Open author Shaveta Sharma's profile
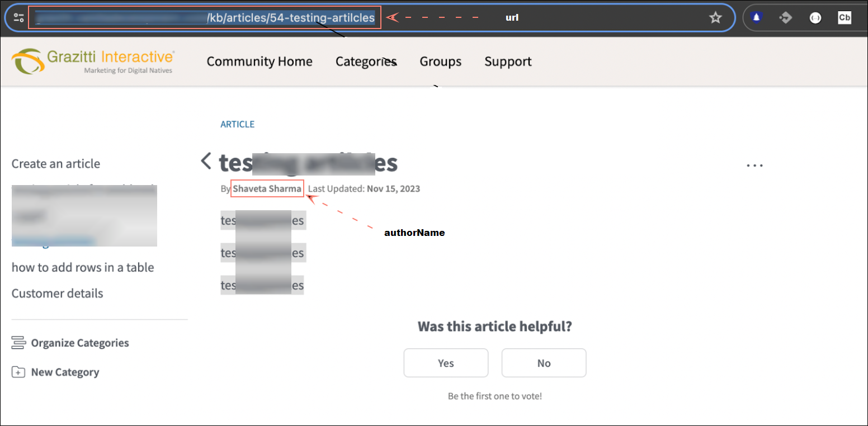 [267, 189]
